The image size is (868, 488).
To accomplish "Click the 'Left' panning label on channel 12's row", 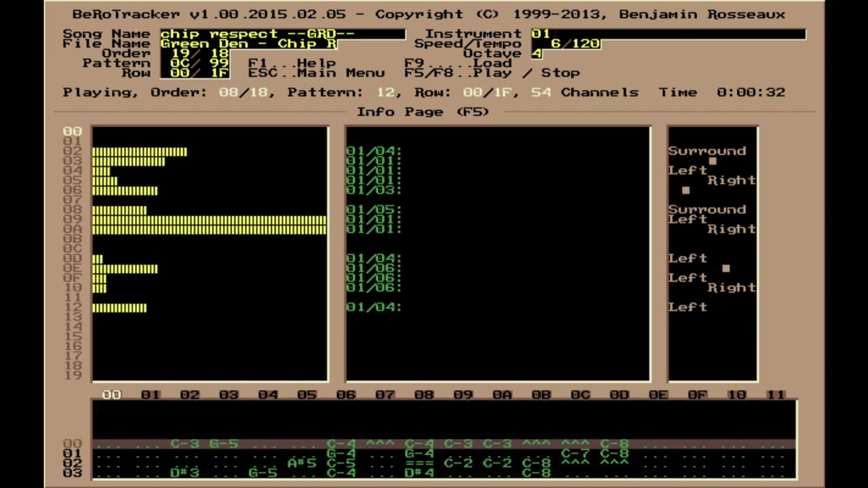I will 688,307.
